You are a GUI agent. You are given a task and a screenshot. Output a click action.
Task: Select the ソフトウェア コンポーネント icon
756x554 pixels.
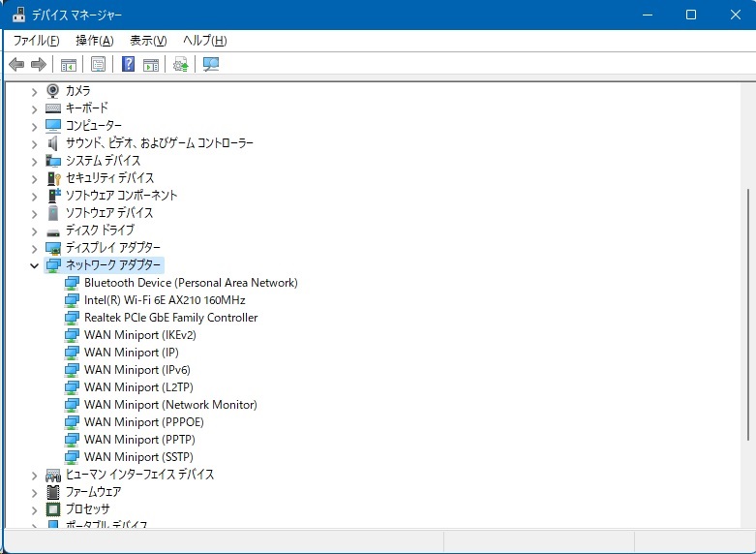click(x=53, y=196)
